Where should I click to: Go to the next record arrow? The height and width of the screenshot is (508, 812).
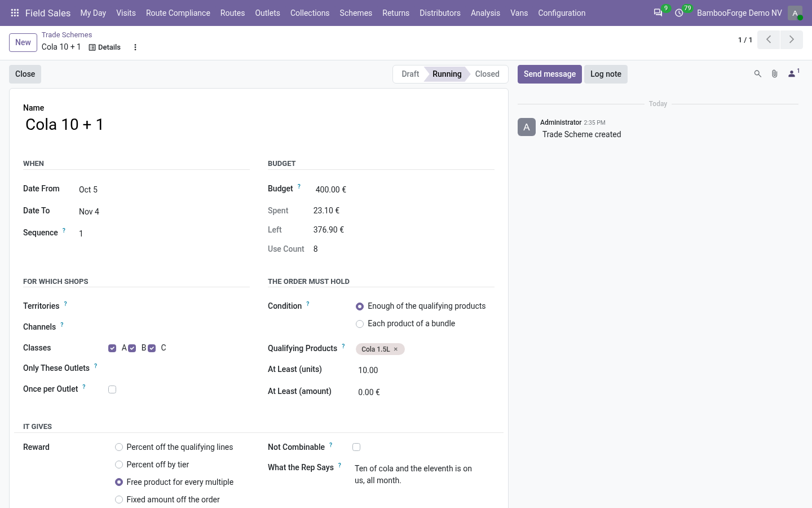pos(792,40)
